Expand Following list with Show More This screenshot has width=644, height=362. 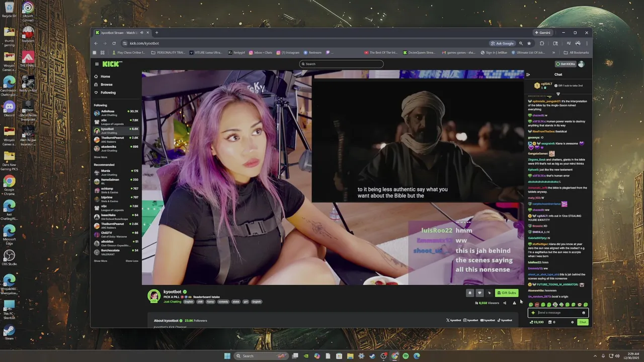click(x=100, y=157)
